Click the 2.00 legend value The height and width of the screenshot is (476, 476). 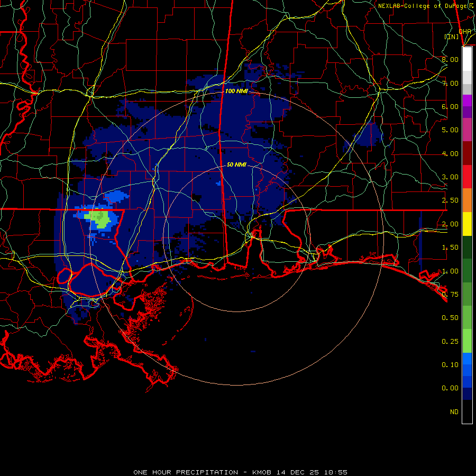coord(450,224)
